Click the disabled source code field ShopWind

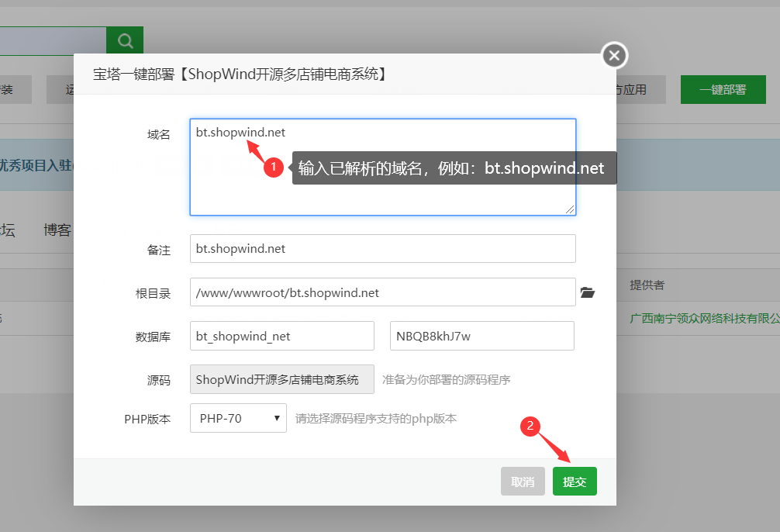(282, 379)
